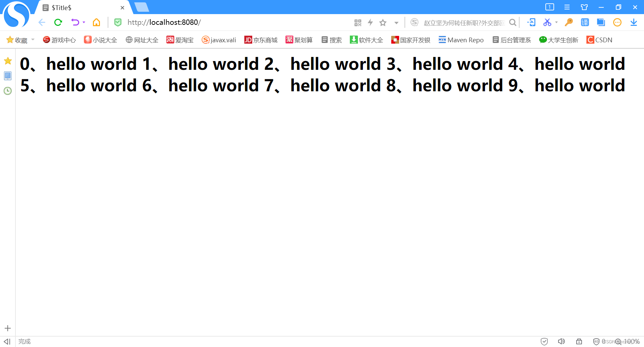
Task: Expand screenshot tool dropdown arrow
Action: (556, 22)
